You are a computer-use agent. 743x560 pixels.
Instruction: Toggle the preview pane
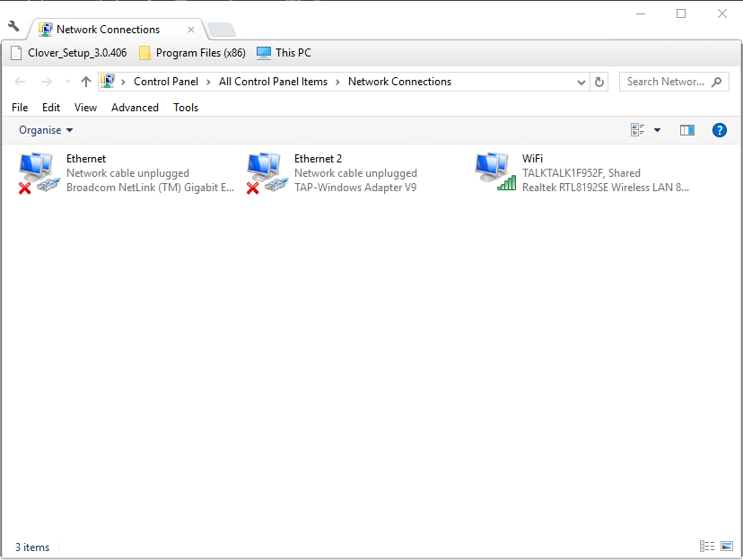(x=687, y=130)
